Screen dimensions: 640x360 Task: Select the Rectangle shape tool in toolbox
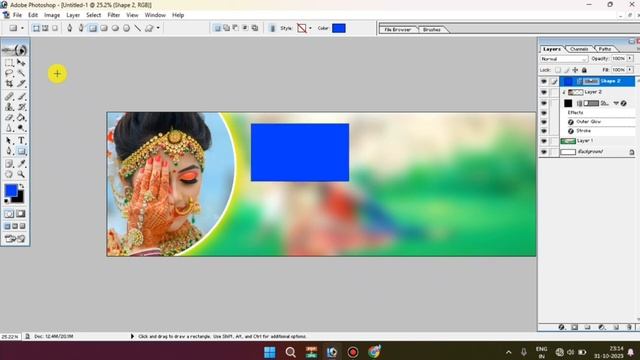coord(21,151)
